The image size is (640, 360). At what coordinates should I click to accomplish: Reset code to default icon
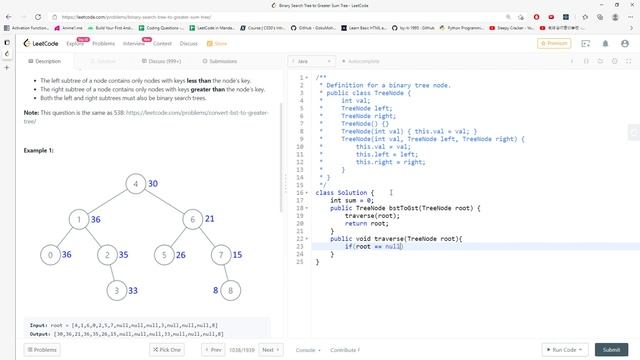tap(600, 61)
